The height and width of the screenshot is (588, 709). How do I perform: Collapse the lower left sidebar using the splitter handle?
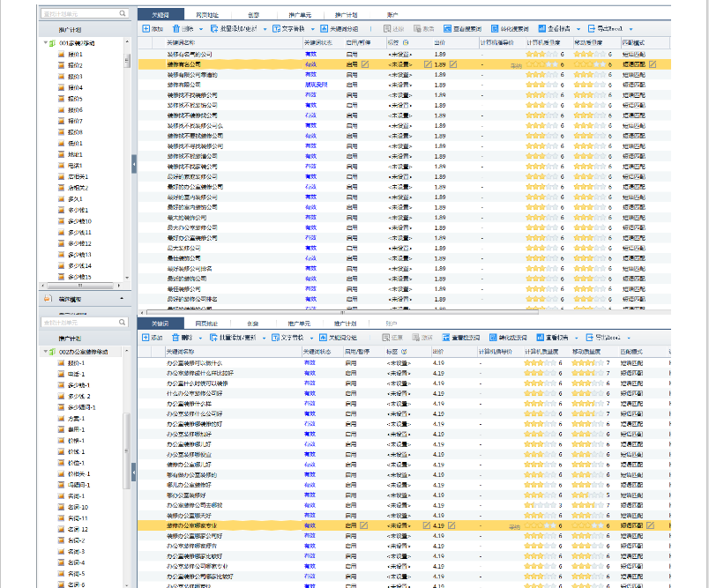point(134,473)
